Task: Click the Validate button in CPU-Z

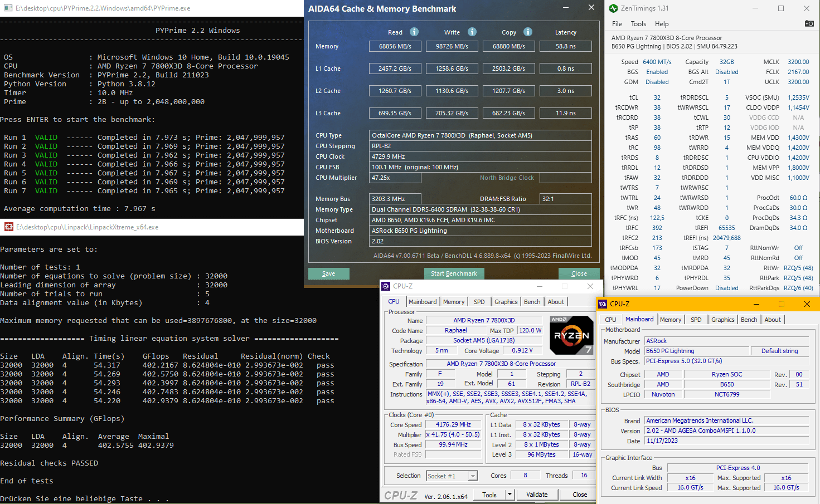Action: [537, 495]
